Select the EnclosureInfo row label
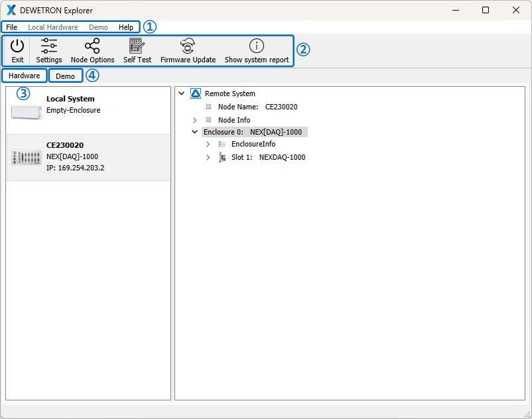This screenshot has width=532, height=419. pyautogui.click(x=253, y=144)
